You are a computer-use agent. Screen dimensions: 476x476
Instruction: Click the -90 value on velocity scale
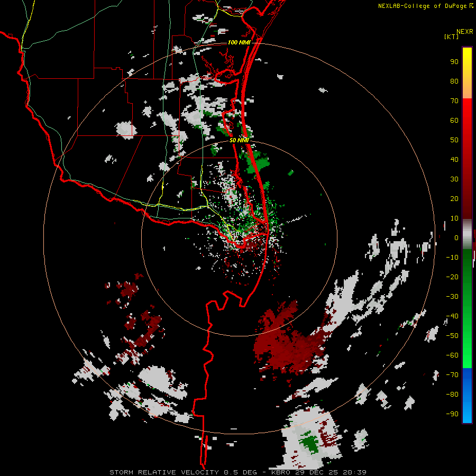click(452, 414)
